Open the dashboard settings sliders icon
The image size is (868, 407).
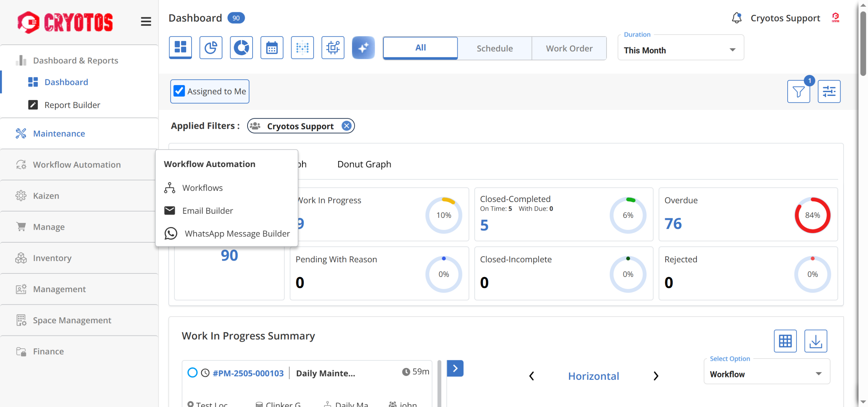pyautogui.click(x=829, y=91)
